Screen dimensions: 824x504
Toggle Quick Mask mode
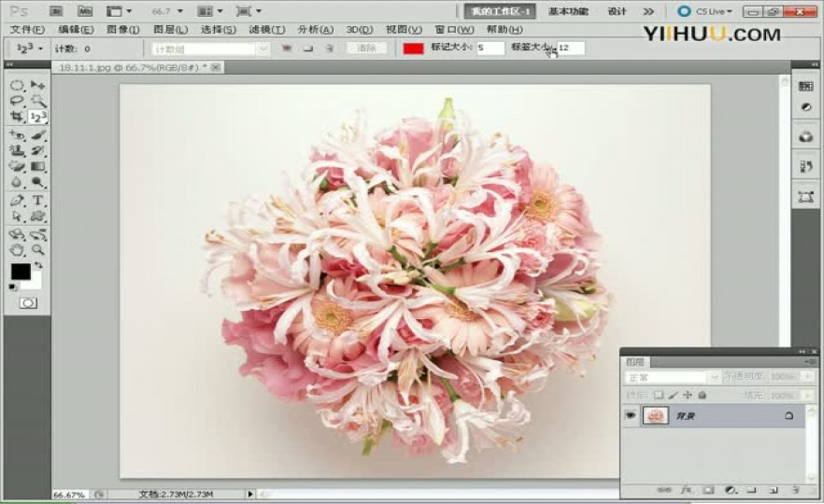coord(28,303)
